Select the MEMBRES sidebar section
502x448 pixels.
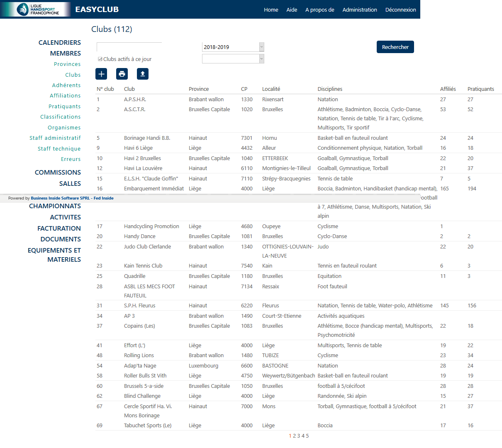[66, 53]
